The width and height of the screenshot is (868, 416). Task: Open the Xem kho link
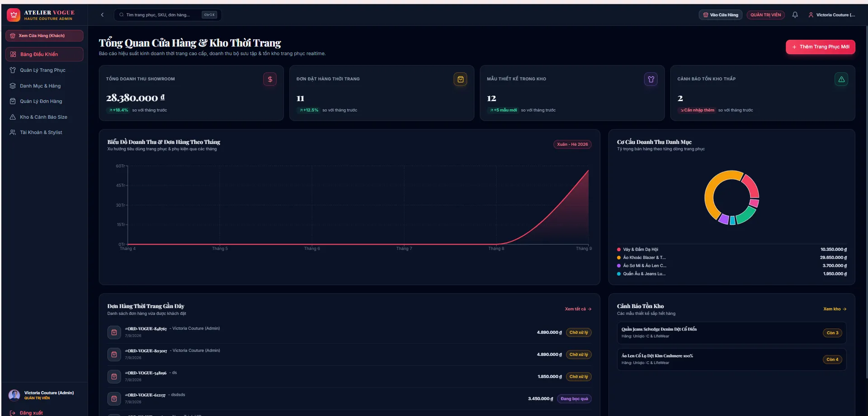(x=835, y=309)
